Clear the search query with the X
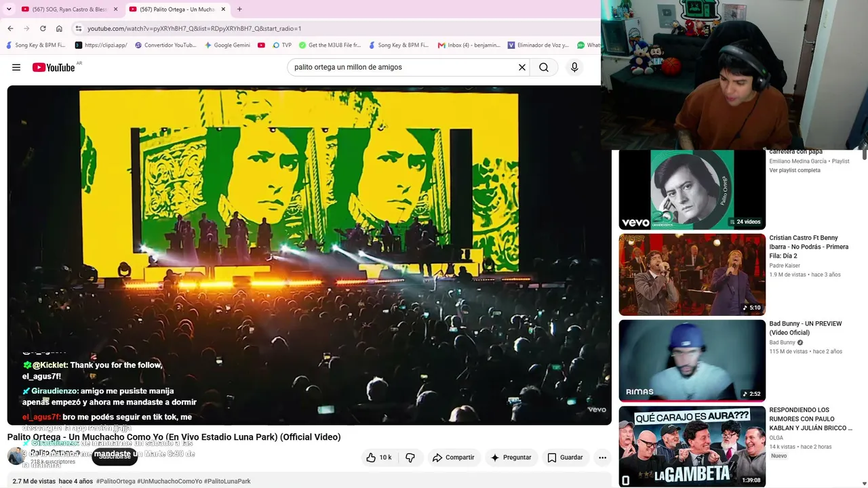Image resolution: width=868 pixels, height=488 pixels. point(522,67)
